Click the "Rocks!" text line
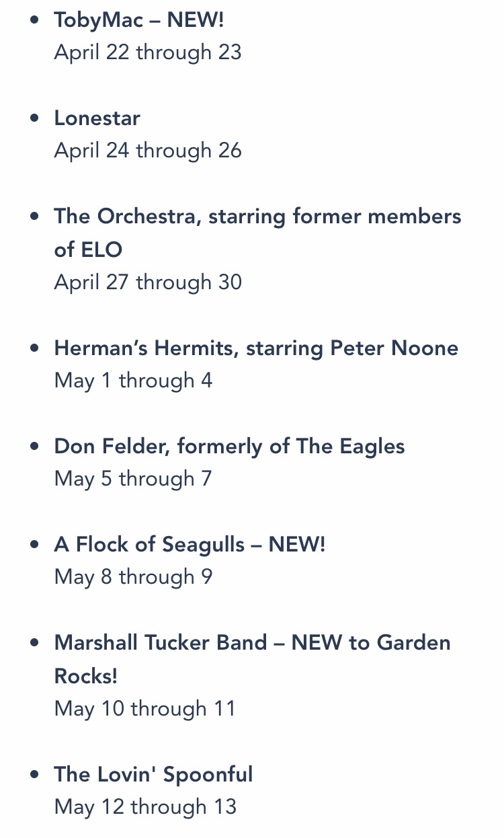Screen dimensions: 504x838 point(86,676)
